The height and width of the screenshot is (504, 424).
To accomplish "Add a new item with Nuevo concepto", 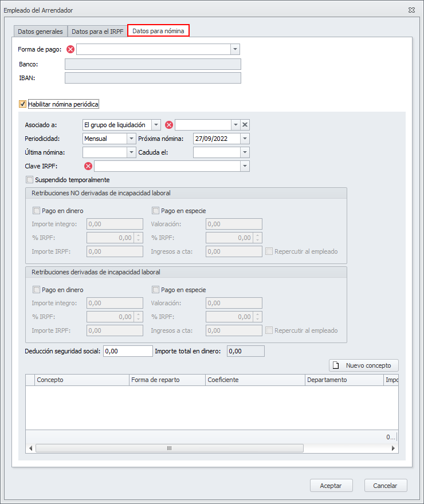I will [363, 365].
